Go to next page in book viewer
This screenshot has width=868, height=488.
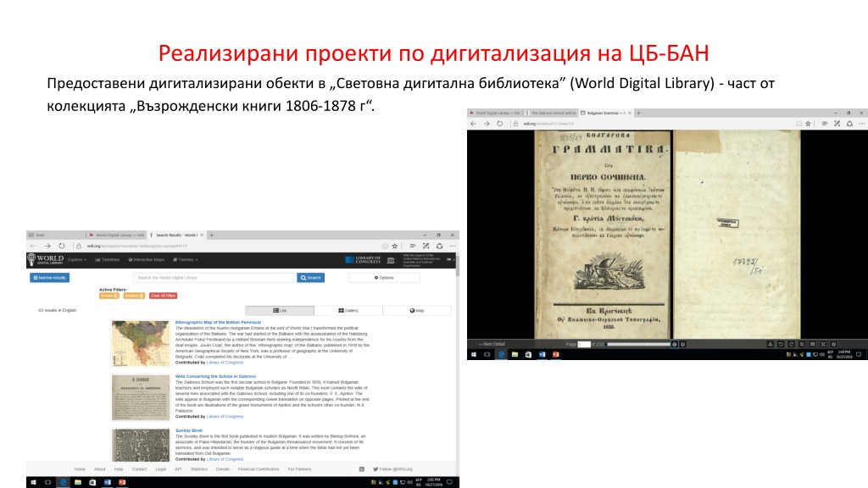tap(682, 344)
